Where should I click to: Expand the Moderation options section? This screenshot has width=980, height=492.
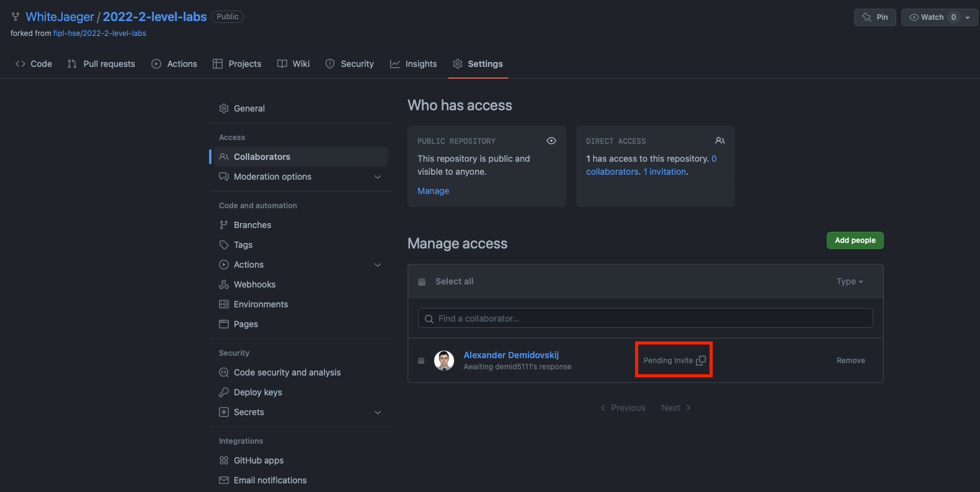point(378,177)
